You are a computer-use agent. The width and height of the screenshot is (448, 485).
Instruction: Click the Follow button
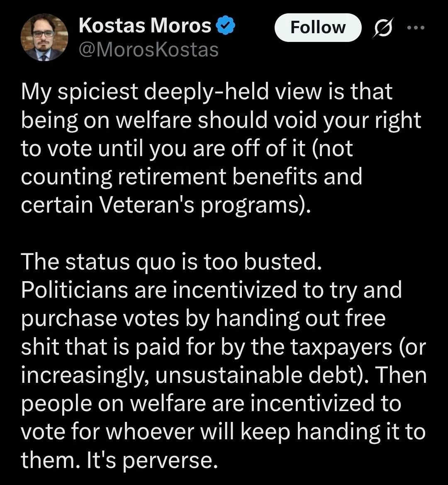click(x=318, y=28)
